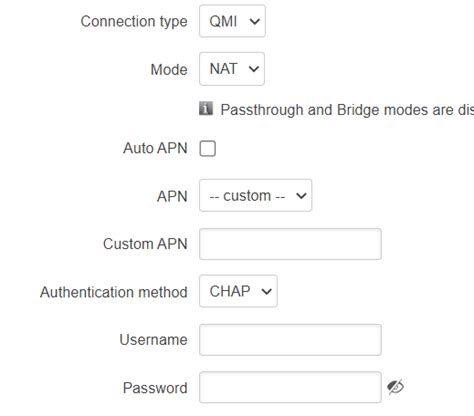Click the Passthrough and Bridge modes note
The height and width of the screenshot is (416, 474).
347,110
